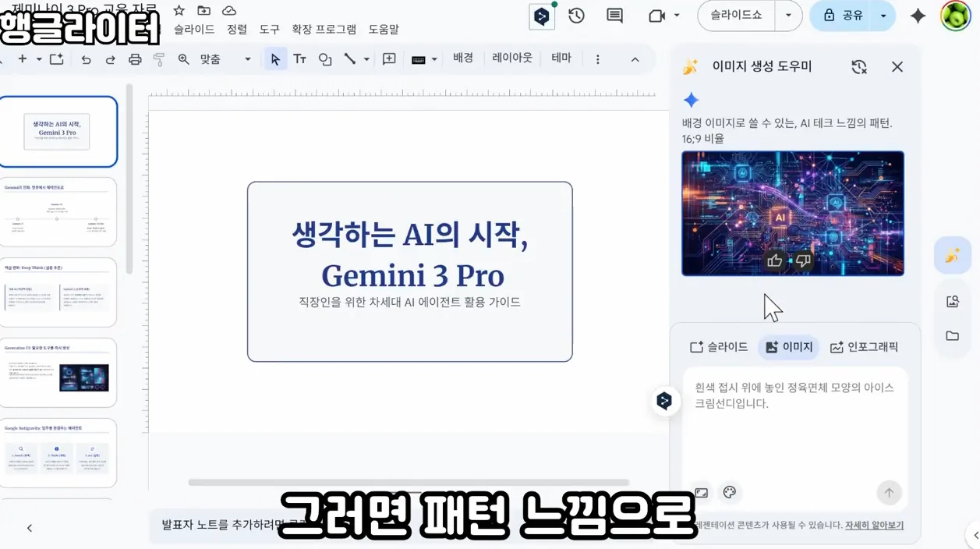Click the new slide plus icon
This screenshot has width=980, height=549.
click(x=23, y=59)
